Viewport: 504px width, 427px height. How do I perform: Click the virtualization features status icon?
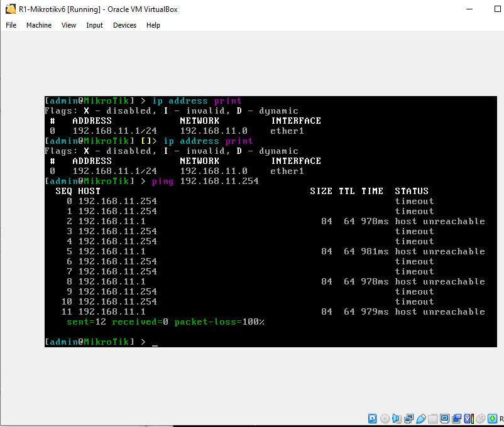[467, 418]
